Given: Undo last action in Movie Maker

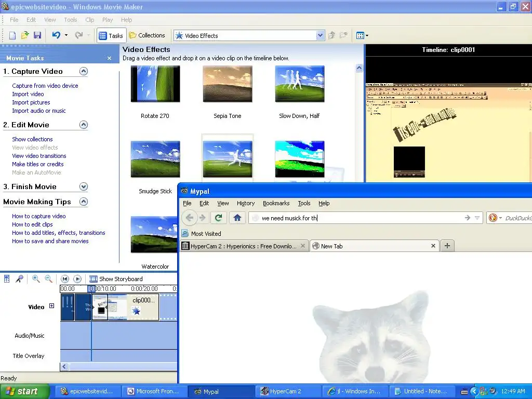Looking at the screenshot, I should click(56, 35).
